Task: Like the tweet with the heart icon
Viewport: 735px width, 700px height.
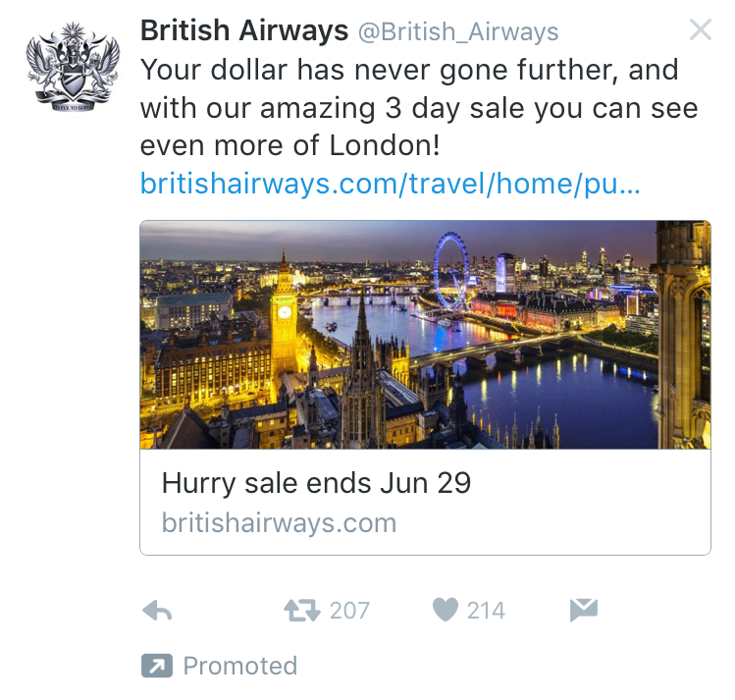Action: (445, 610)
